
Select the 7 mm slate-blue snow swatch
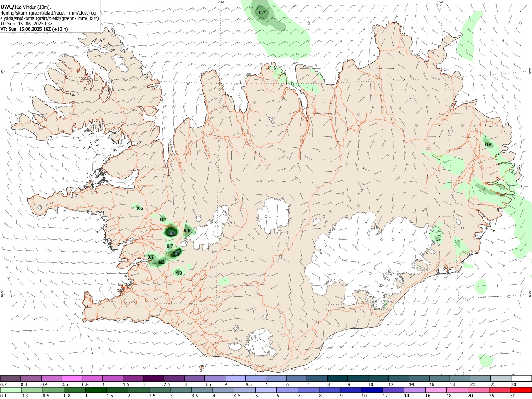click(317, 379)
